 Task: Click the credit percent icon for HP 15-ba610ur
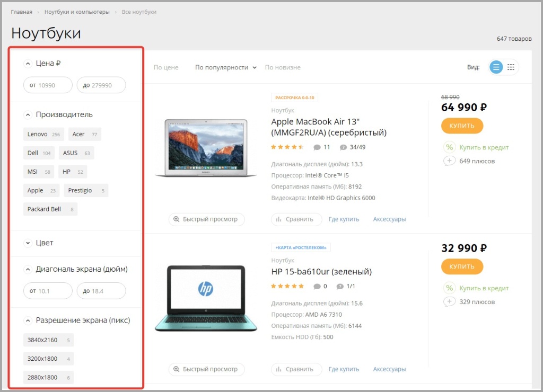coord(449,288)
